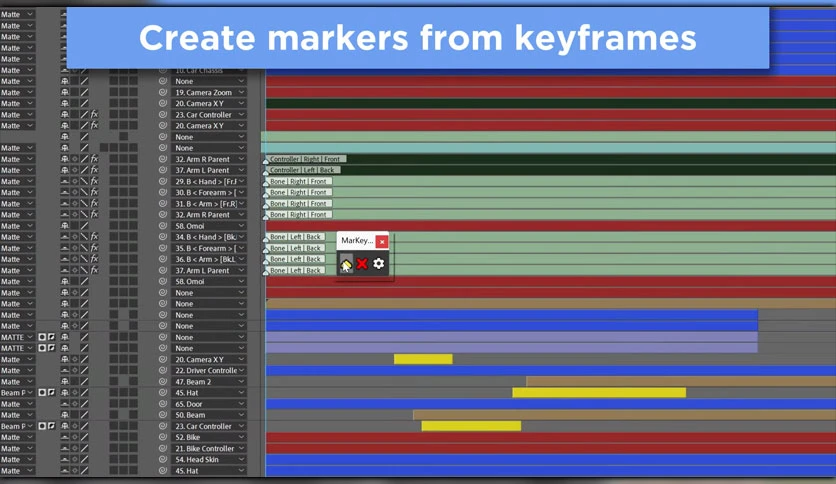Toggle the fx switch on the 36. B < Arm row

point(94,259)
